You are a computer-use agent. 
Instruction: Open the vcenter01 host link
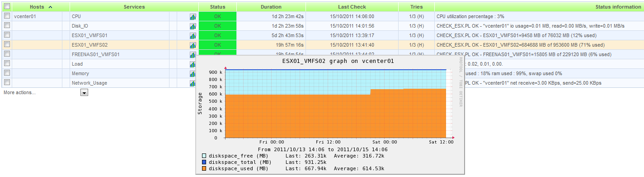(25, 16)
